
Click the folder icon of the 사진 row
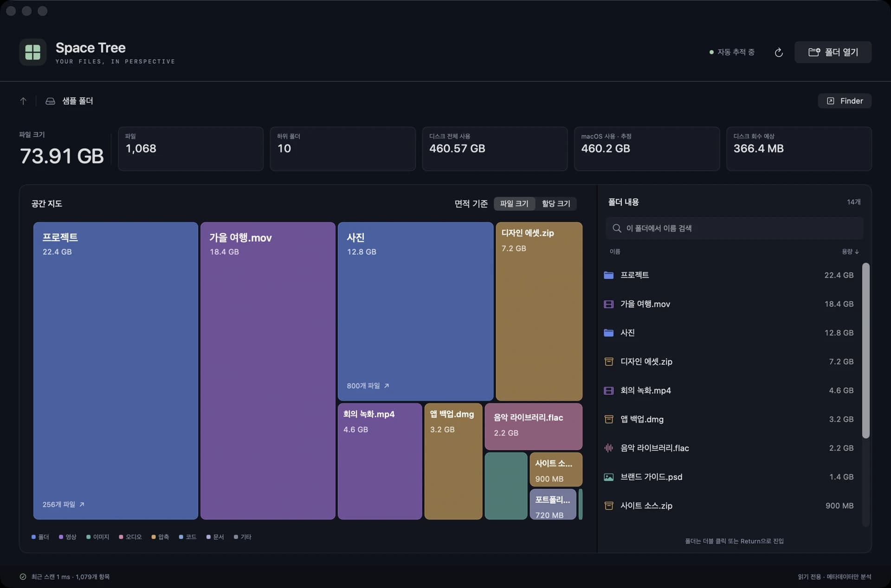coord(608,333)
